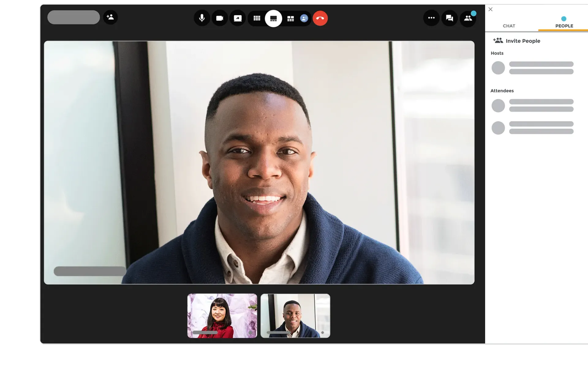This screenshot has height=368, width=588.
Task: Open the chat panel icon
Action: pyautogui.click(x=450, y=18)
